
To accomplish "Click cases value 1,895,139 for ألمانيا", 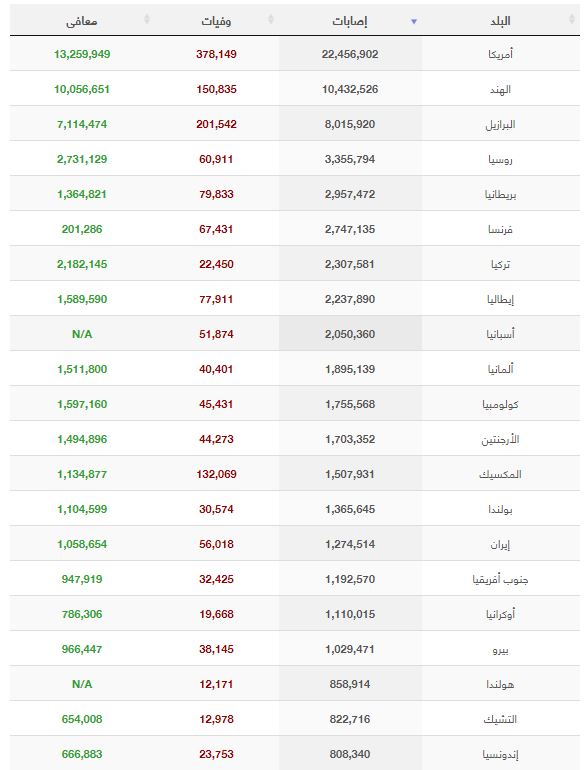I will click(350, 369).
